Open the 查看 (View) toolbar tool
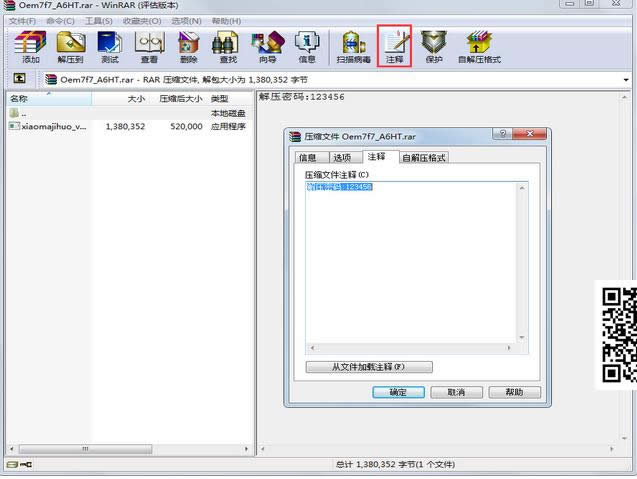Viewport: 637px width, 479px height. click(x=149, y=46)
